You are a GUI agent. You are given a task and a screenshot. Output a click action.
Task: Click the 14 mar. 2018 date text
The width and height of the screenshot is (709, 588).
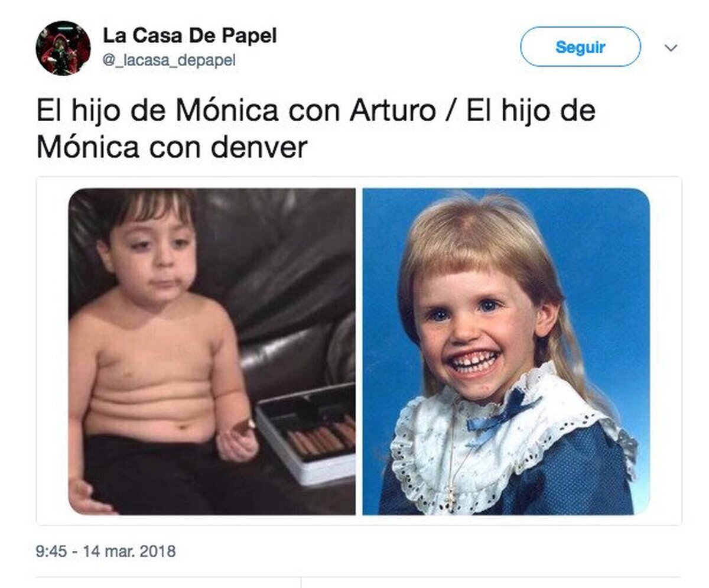pos(129,552)
